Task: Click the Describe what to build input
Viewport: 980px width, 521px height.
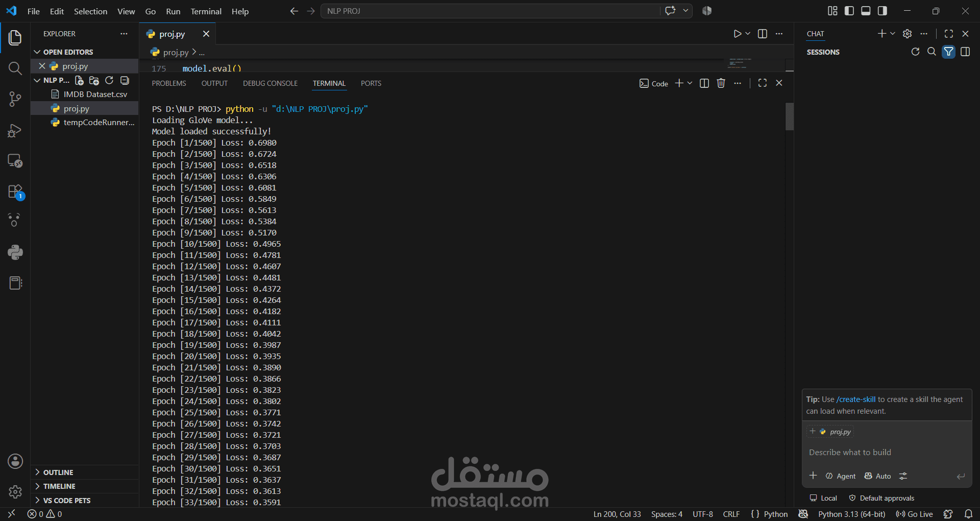Action: click(887, 453)
